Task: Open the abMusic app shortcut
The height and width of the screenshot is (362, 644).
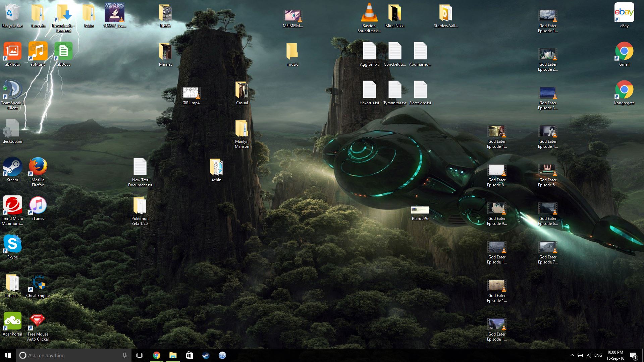Action: pyautogui.click(x=38, y=54)
